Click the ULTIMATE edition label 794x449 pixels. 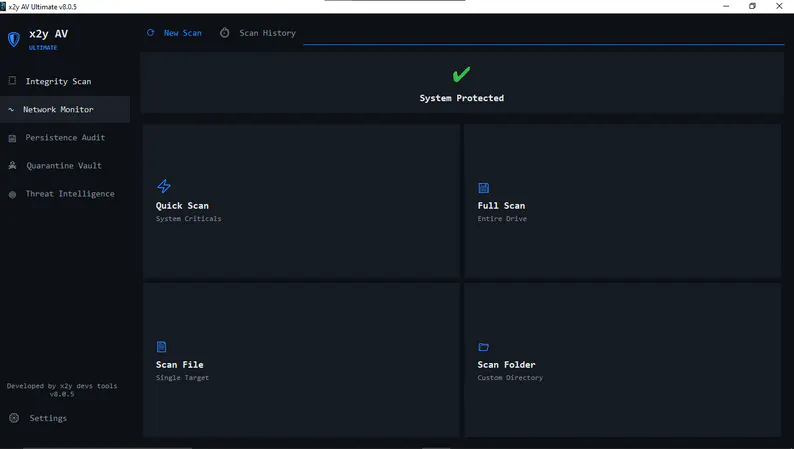[x=43, y=48]
